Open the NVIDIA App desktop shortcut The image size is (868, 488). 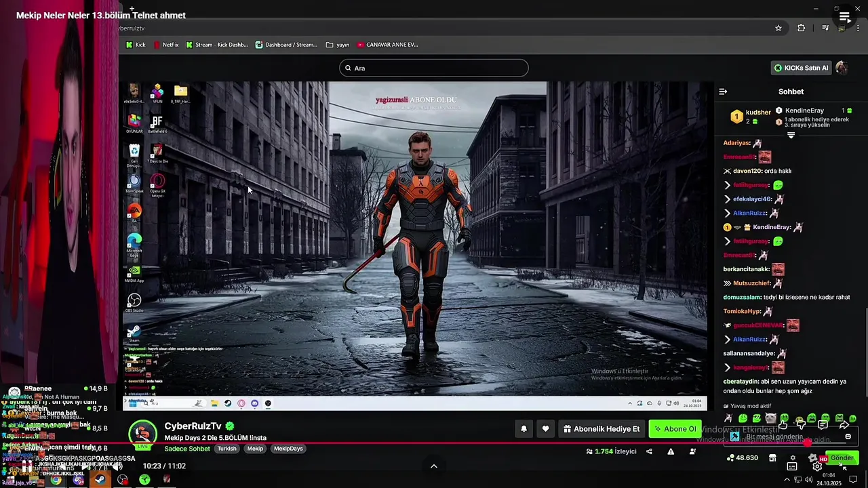tap(134, 273)
